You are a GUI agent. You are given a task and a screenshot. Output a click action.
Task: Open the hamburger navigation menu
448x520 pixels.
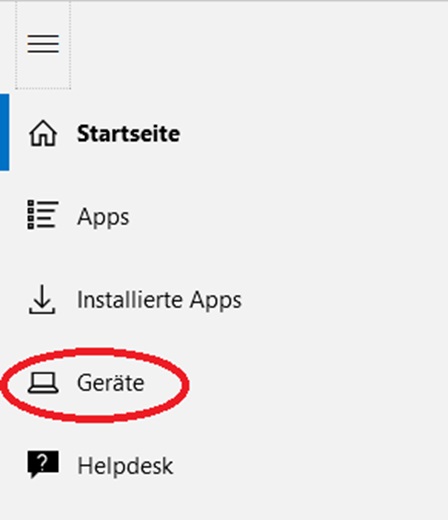(x=43, y=44)
